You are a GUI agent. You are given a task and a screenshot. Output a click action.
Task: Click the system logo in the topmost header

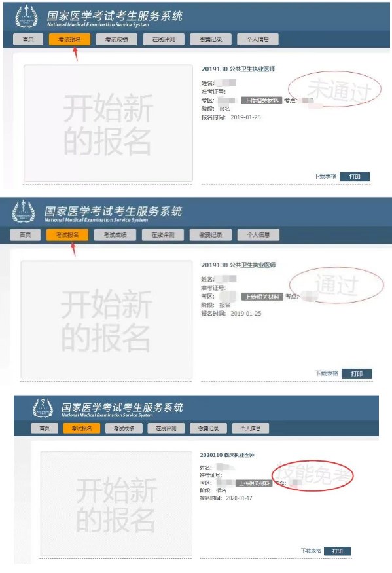[x=26, y=16]
